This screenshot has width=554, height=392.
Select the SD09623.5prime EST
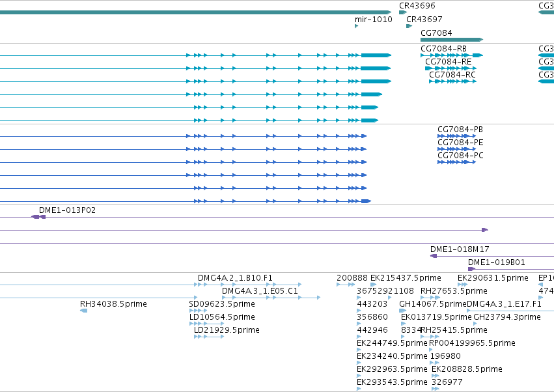click(x=198, y=311)
